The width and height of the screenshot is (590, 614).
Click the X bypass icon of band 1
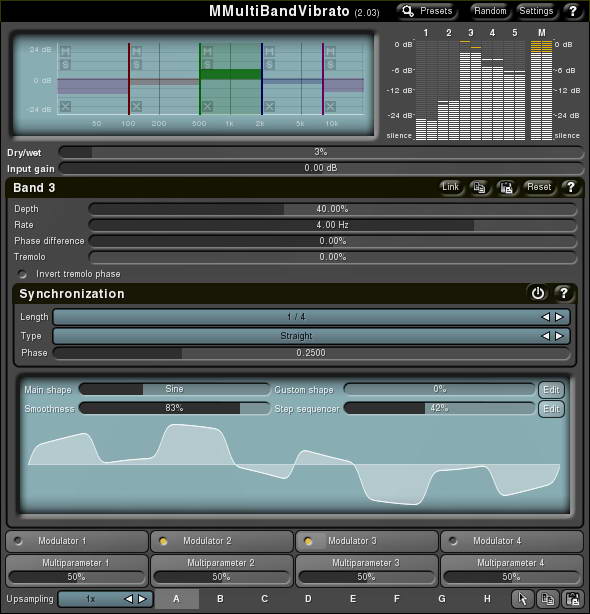pos(66,106)
